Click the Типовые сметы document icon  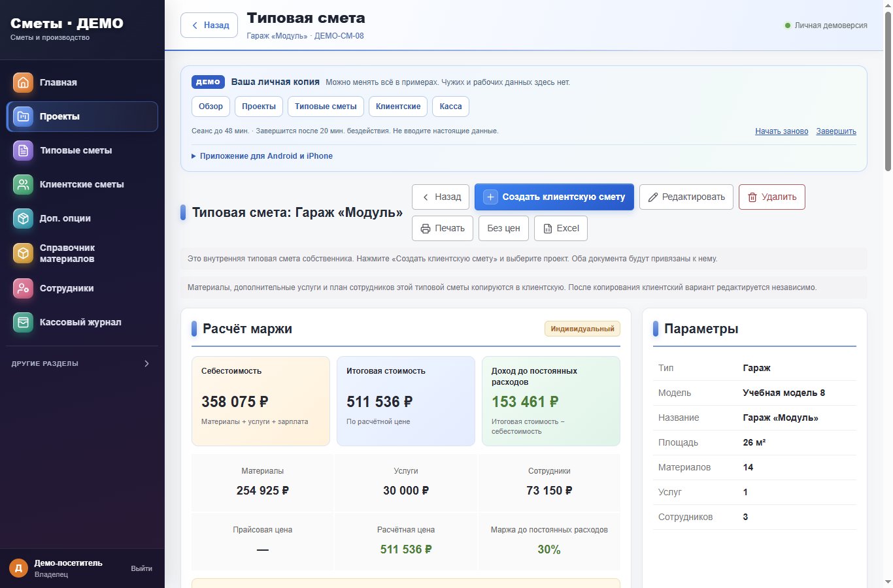click(23, 150)
